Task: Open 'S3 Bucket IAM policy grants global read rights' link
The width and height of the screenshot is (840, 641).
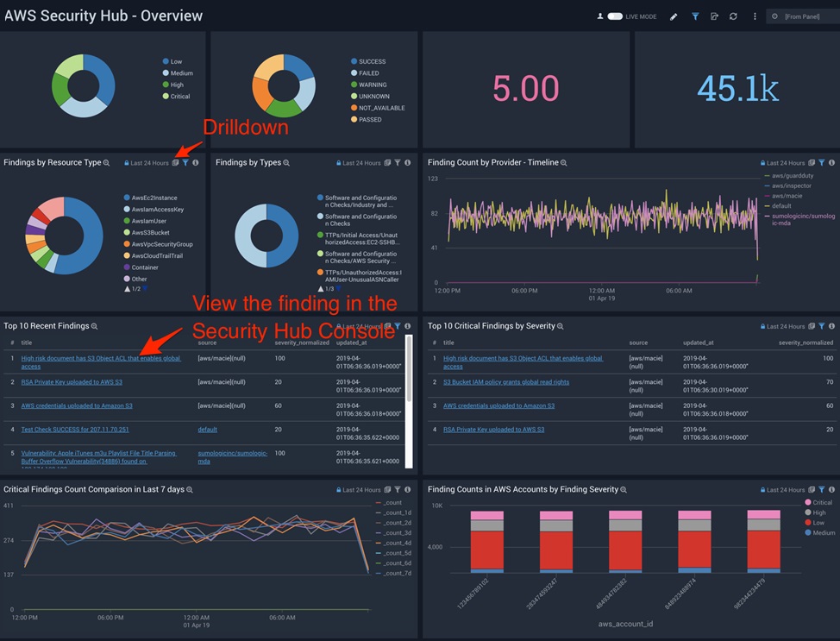Action: pyautogui.click(x=506, y=382)
